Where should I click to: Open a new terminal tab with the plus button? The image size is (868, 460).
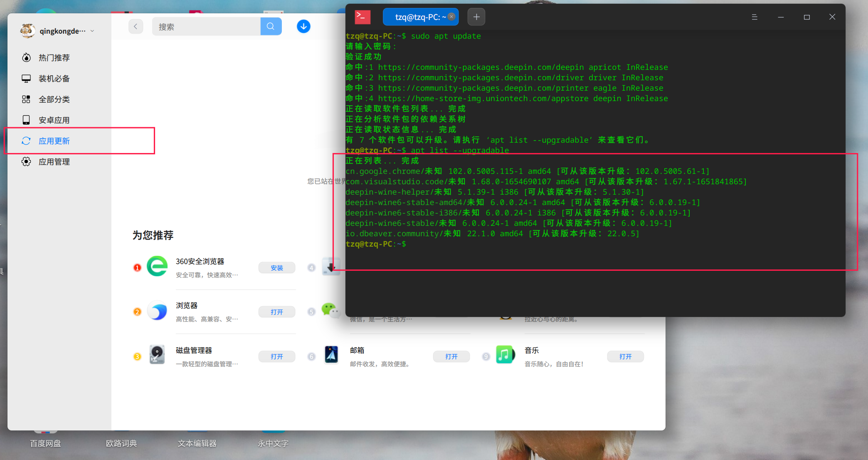point(476,17)
